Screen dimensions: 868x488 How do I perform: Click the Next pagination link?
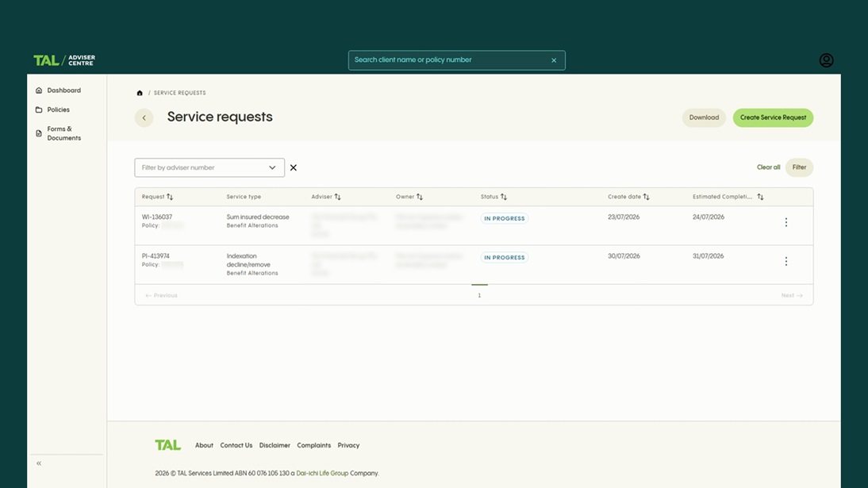[792, 295]
